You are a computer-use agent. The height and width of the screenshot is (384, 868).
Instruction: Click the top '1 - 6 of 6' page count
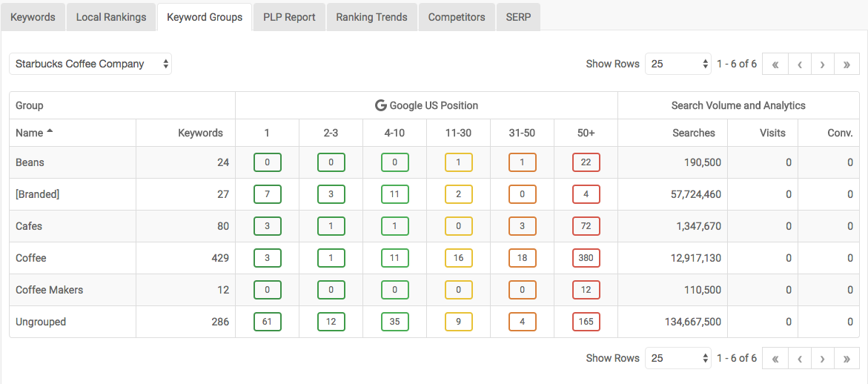[x=736, y=64]
